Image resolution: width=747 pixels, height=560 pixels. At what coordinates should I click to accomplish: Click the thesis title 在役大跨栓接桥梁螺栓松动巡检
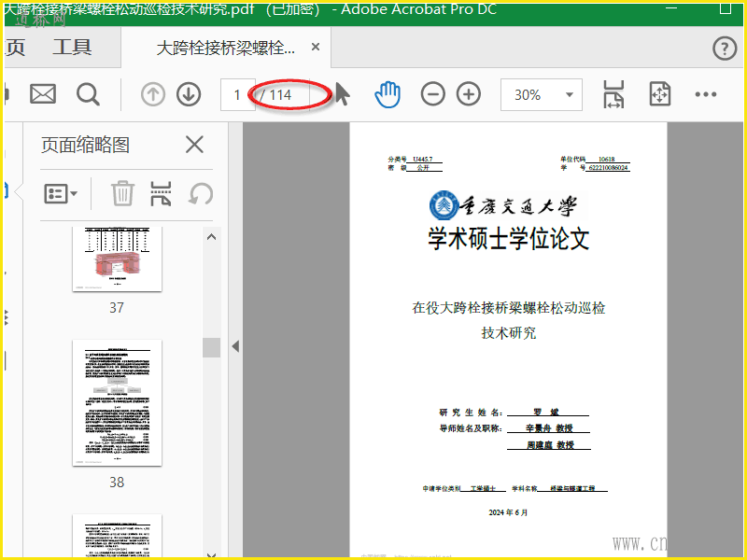click(508, 308)
